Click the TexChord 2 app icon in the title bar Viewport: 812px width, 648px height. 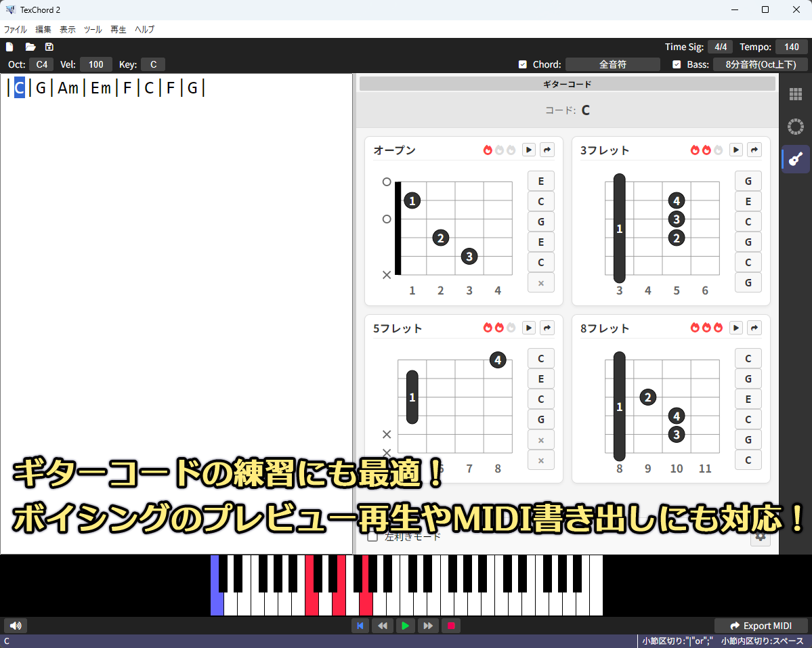pos(10,10)
